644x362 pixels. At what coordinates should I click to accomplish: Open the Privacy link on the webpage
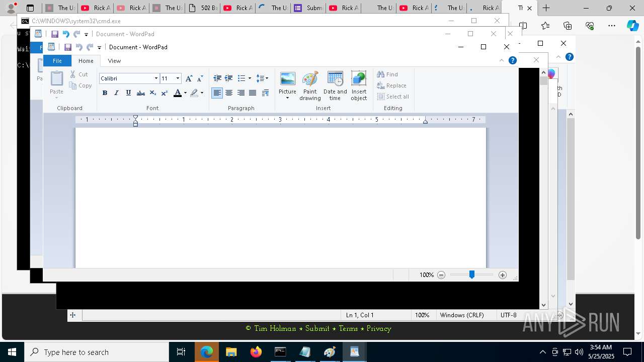(x=379, y=328)
